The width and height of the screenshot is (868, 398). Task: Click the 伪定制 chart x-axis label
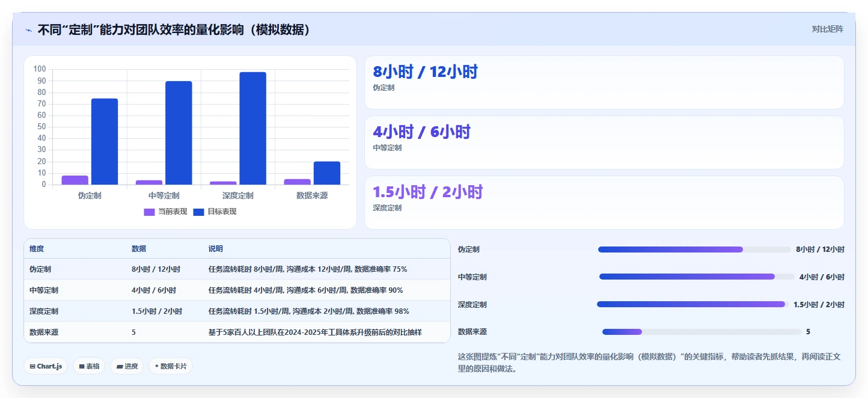(90, 196)
